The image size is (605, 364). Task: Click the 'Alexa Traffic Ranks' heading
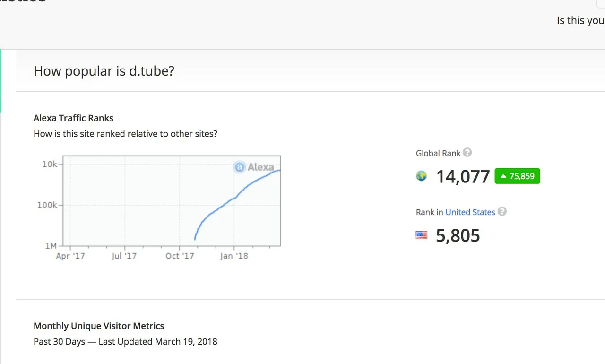click(73, 118)
